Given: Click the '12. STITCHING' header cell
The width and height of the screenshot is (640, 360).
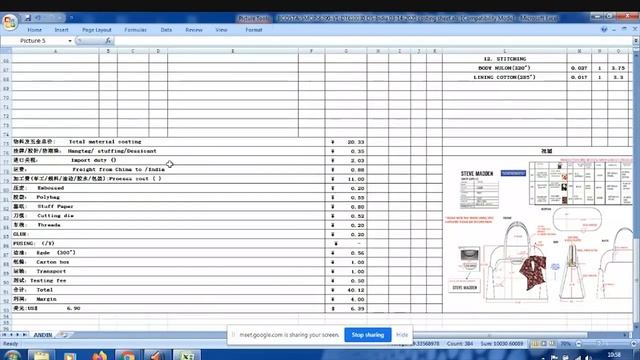Looking at the screenshot, I should coord(504,59).
